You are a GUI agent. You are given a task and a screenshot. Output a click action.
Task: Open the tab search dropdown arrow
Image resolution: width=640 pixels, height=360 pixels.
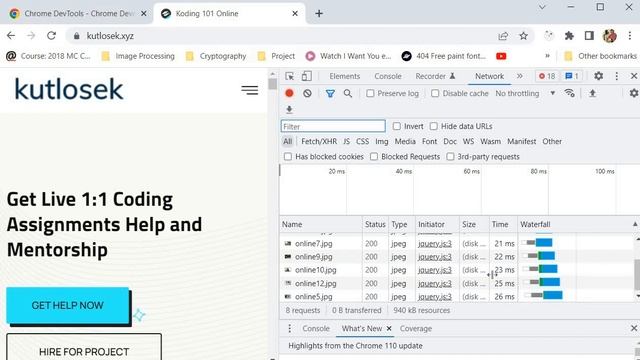(542, 7)
